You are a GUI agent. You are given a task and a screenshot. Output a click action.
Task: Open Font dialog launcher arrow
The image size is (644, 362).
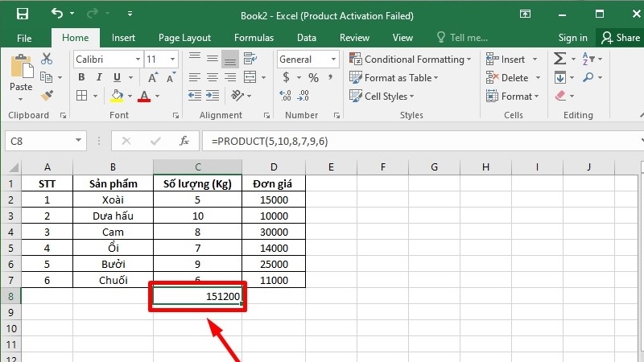[x=175, y=116]
